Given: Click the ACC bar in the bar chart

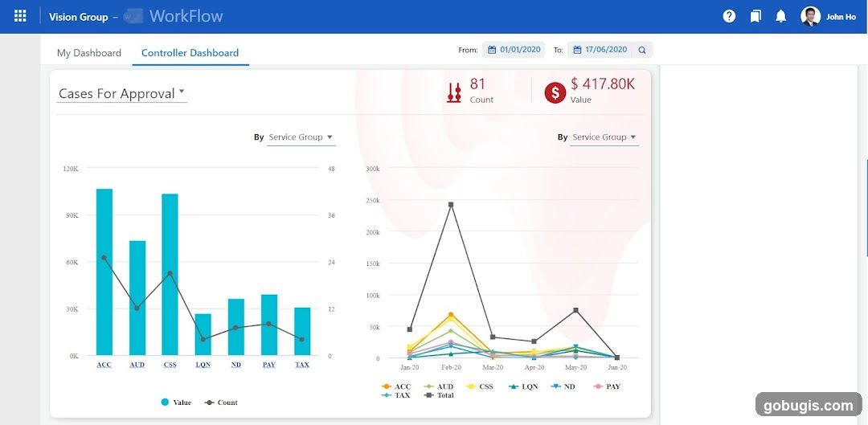Looking at the screenshot, I should tap(104, 272).
